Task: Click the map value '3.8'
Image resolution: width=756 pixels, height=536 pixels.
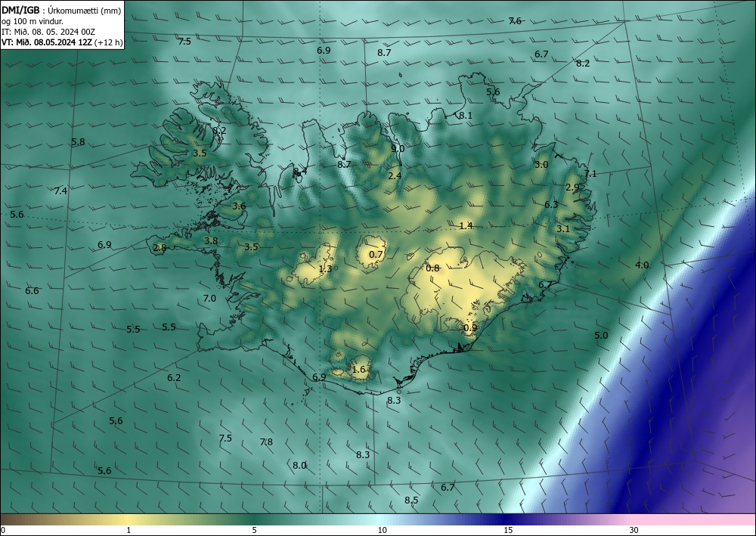Action: 211,241
